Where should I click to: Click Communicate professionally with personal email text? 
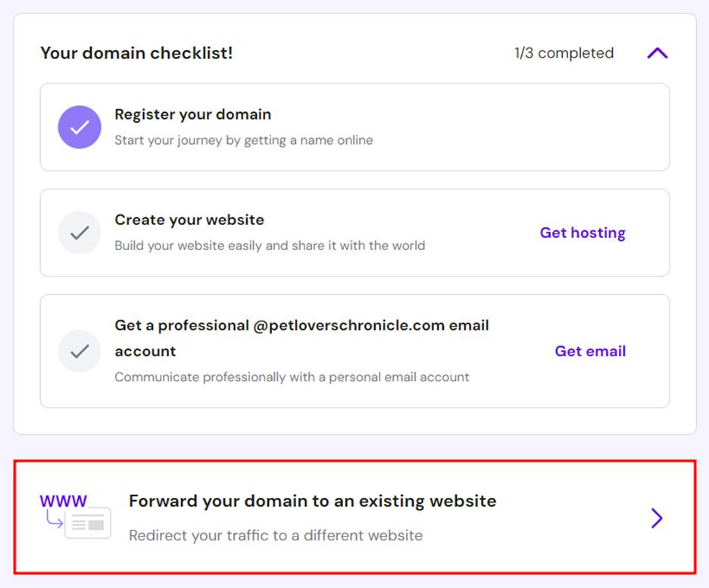point(292,377)
